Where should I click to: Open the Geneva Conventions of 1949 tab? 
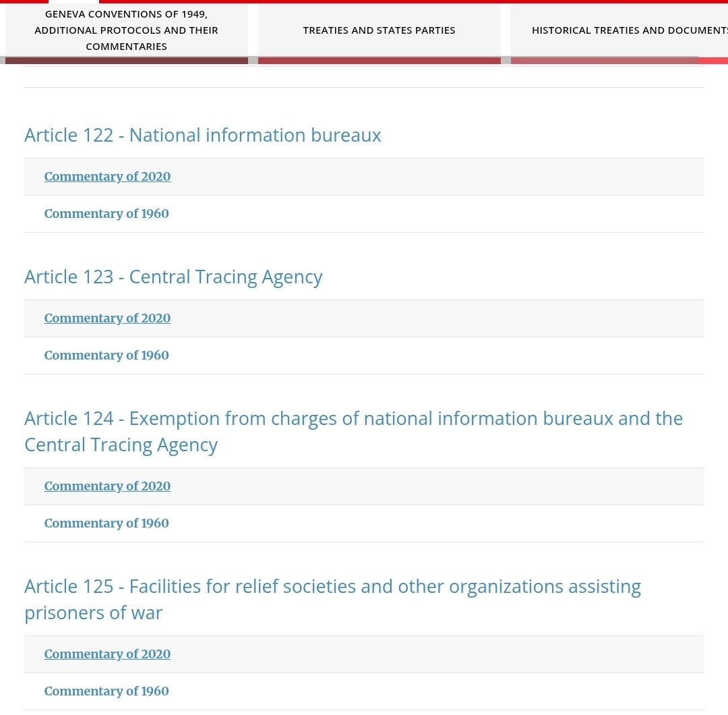(126, 30)
